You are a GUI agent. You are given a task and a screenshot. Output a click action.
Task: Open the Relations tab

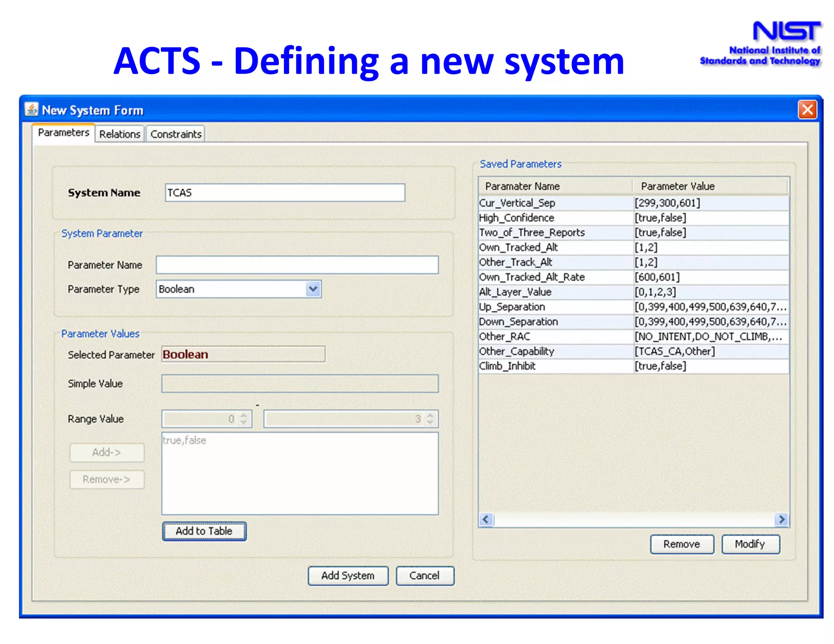[120, 134]
